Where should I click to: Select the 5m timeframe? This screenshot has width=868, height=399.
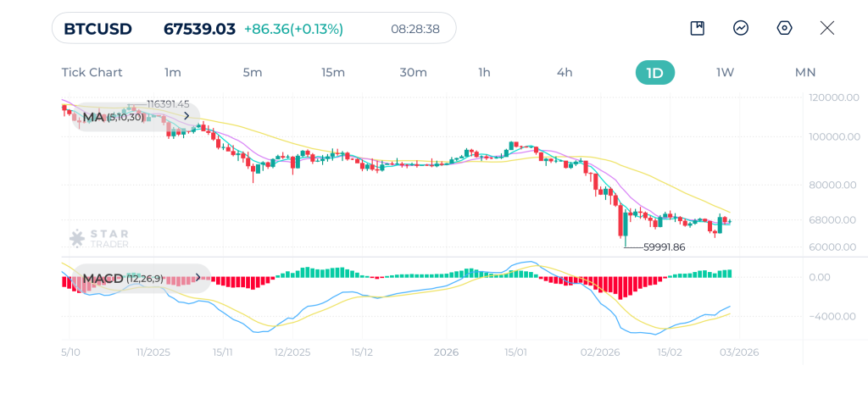(252, 72)
